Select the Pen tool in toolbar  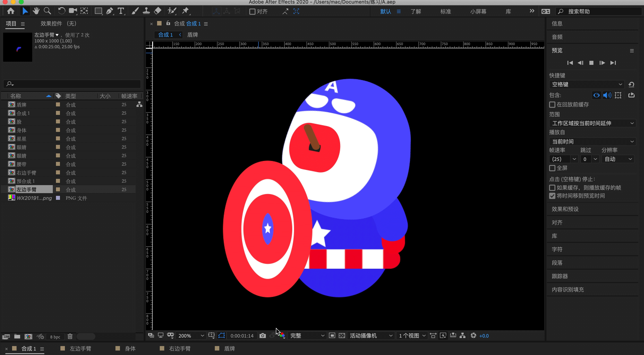[109, 11]
